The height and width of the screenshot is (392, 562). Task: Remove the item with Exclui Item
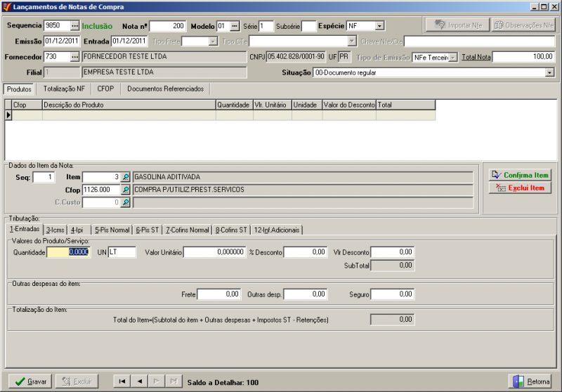[520, 188]
